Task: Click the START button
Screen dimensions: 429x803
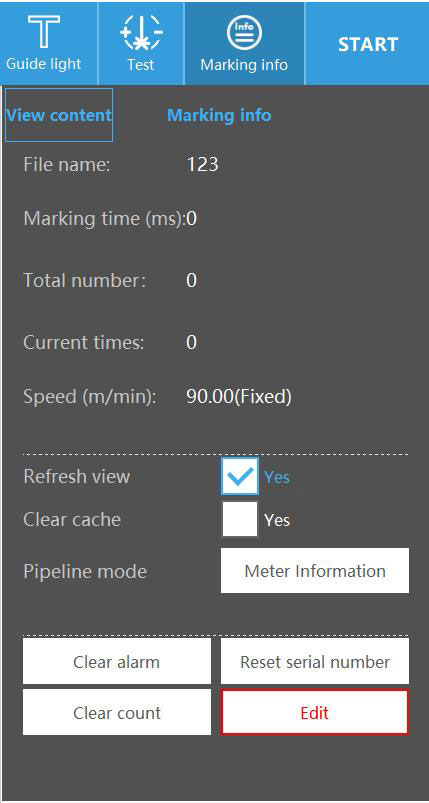Action: coord(368,44)
